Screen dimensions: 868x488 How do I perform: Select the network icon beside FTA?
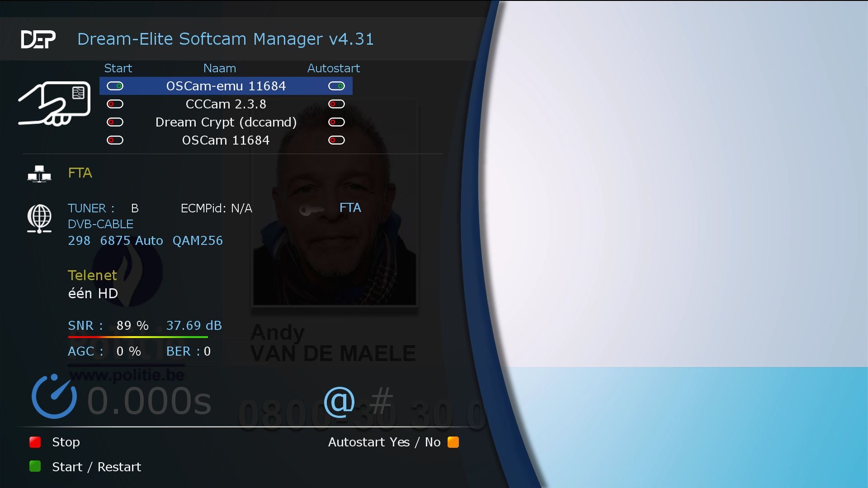point(40,173)
